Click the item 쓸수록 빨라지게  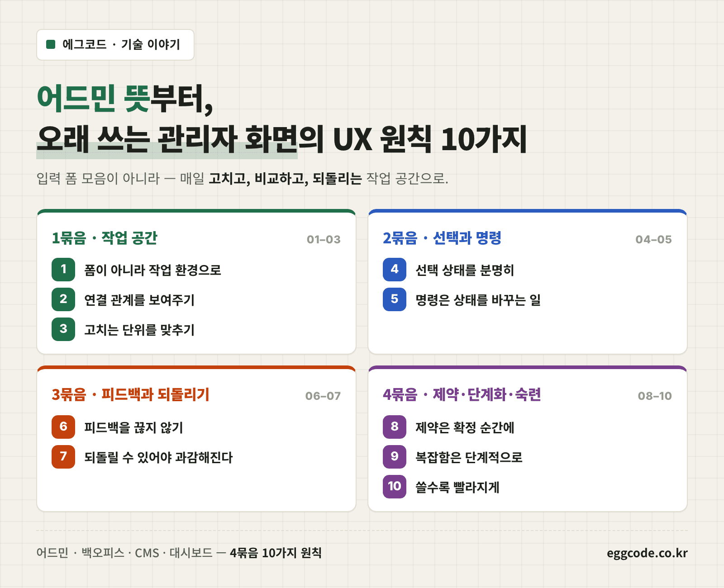coord(457,487)
